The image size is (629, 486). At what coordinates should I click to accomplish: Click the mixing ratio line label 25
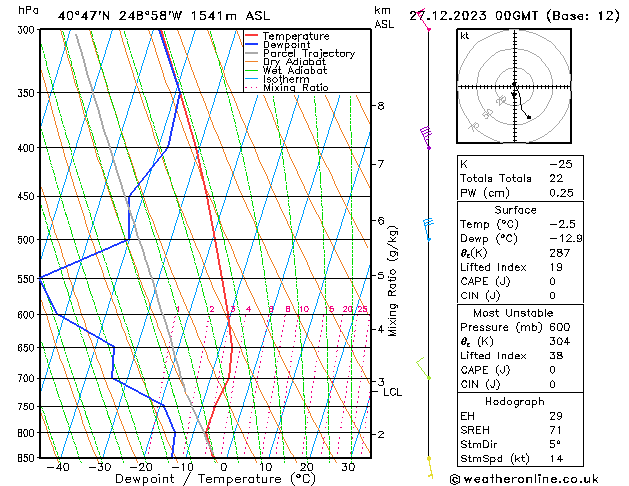pyautogui.click(x=362, y=309)
